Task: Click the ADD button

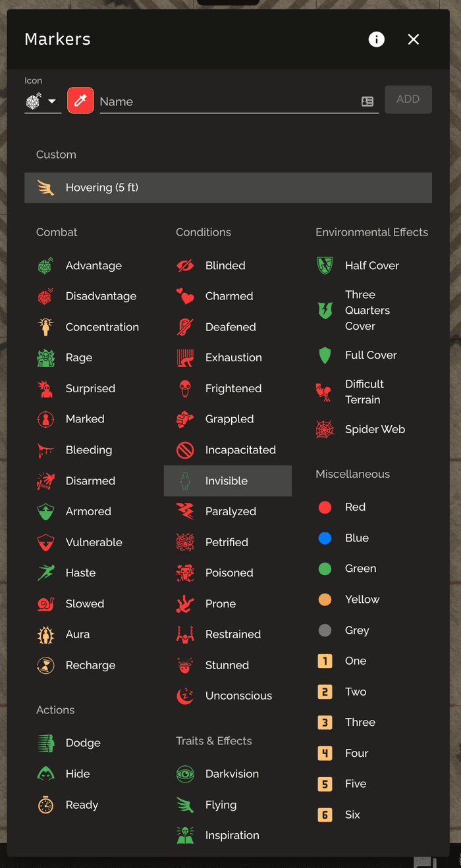Action: 408,99
